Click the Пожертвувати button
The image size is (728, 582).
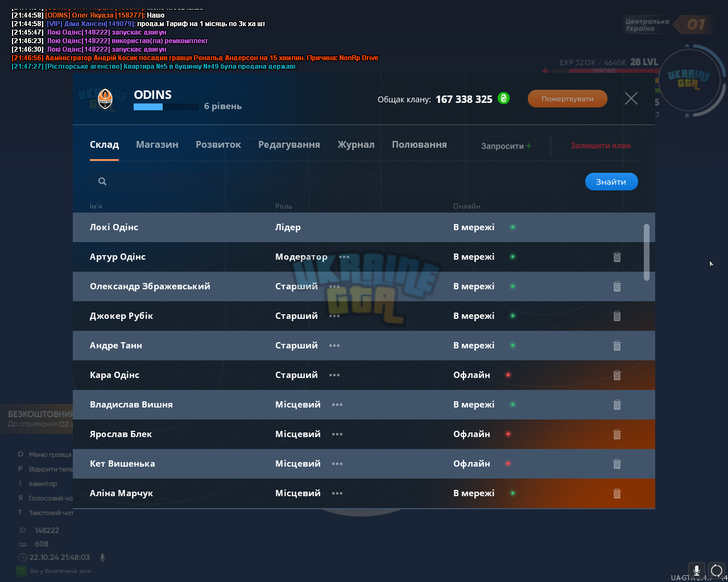click(x=568, y=98)
